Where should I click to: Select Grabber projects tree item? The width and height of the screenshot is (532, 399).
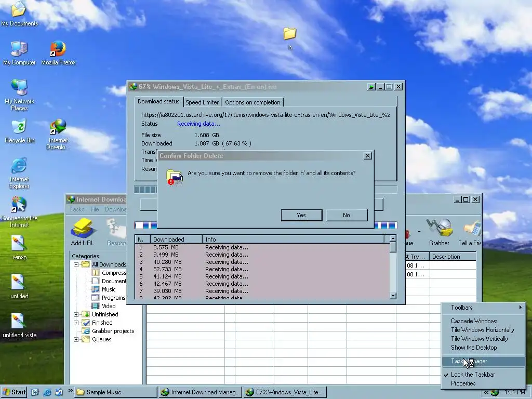click(108, 331)
